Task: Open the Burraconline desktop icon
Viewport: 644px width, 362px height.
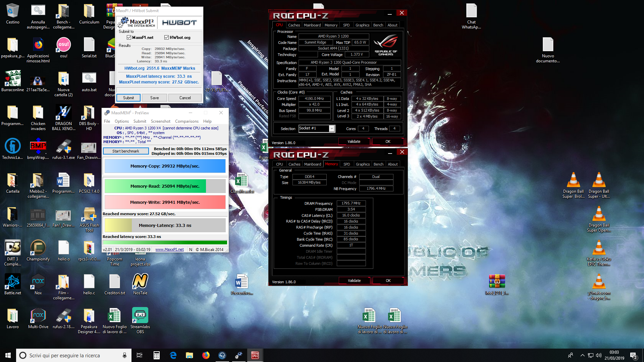Action: [x=13, y=82]
